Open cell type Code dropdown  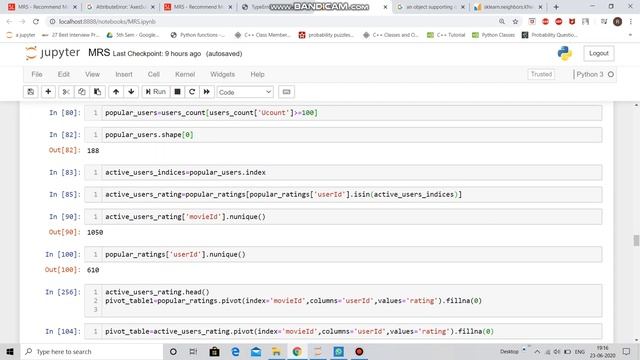click(x=245, y=92)
